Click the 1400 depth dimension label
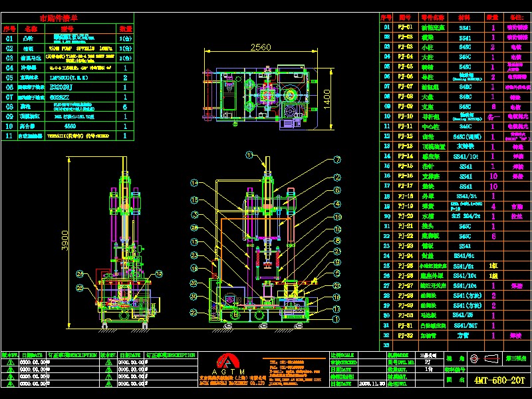Image resolution: width=532 pixels, height=399 pixels. pyautogui.click(x=327, y=99)
